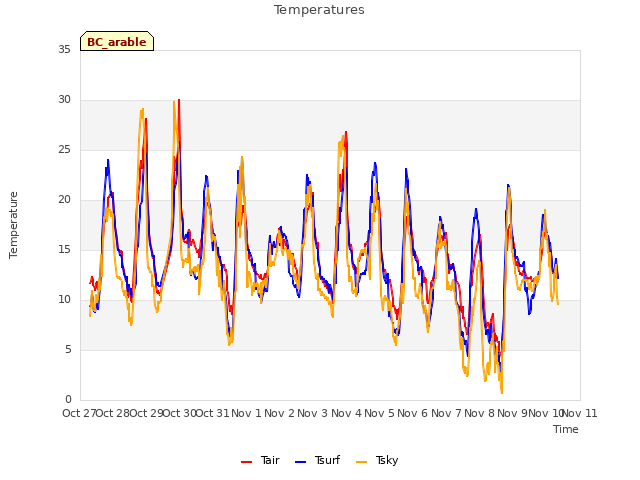Image resolution: width=640 pixels, height=480 pixels.
Task: Click the 20 y-axis tick label
Action: point(64,200)
